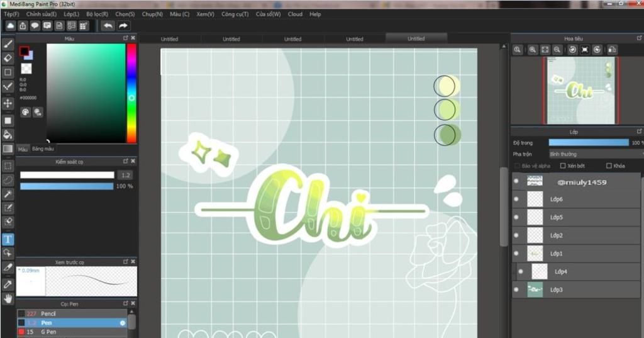This screenshot has width=644, height=338.
Task: Hide the @rmiuly1459 text layer
Action: [x=516, y=181]
